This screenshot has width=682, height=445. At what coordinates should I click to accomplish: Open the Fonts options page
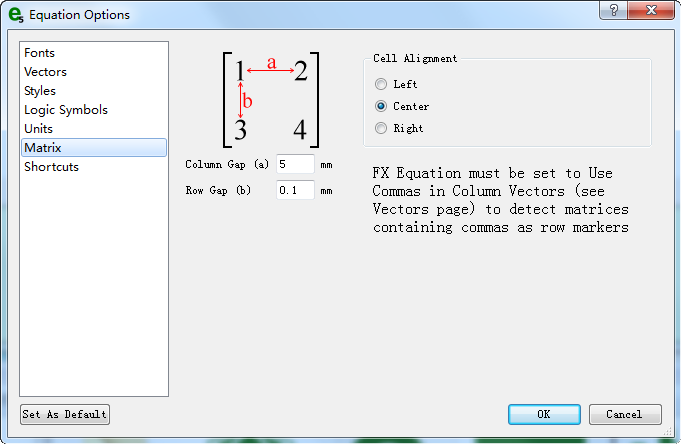point(40,53)
